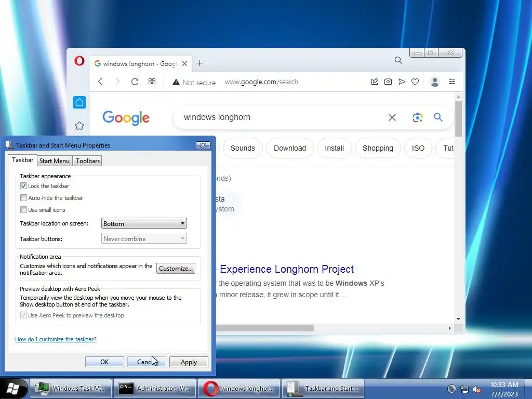Image resolution: width=532 pixels, height=399 pixels.
Task: Select the ISO search filter chip
Action: (x=418, y=148)
